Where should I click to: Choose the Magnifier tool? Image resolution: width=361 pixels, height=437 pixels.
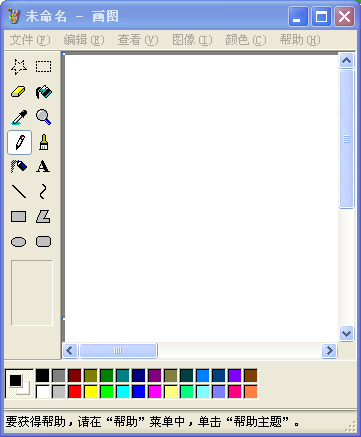coord(44,117)
